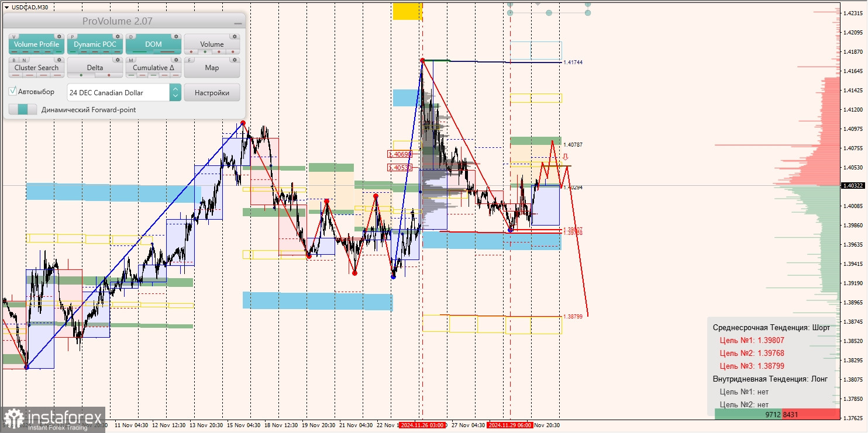Click the Цель №2: 1.39768 target text

752,353
